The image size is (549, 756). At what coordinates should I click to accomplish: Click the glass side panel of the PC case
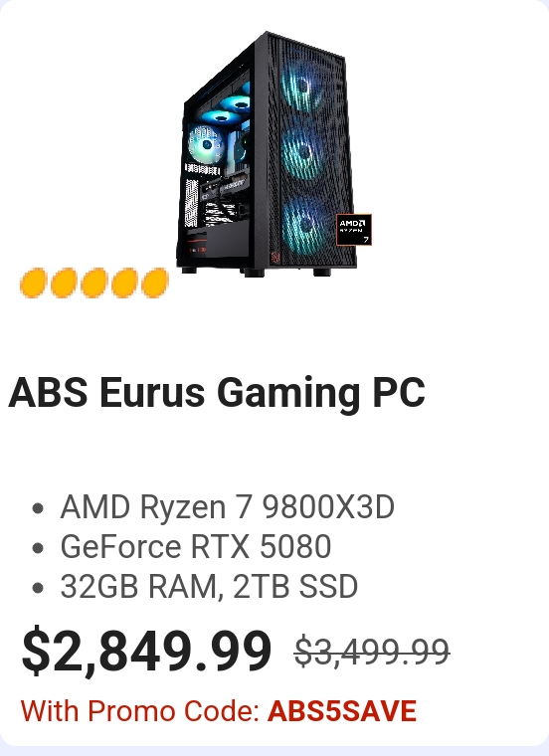[217, 161]
